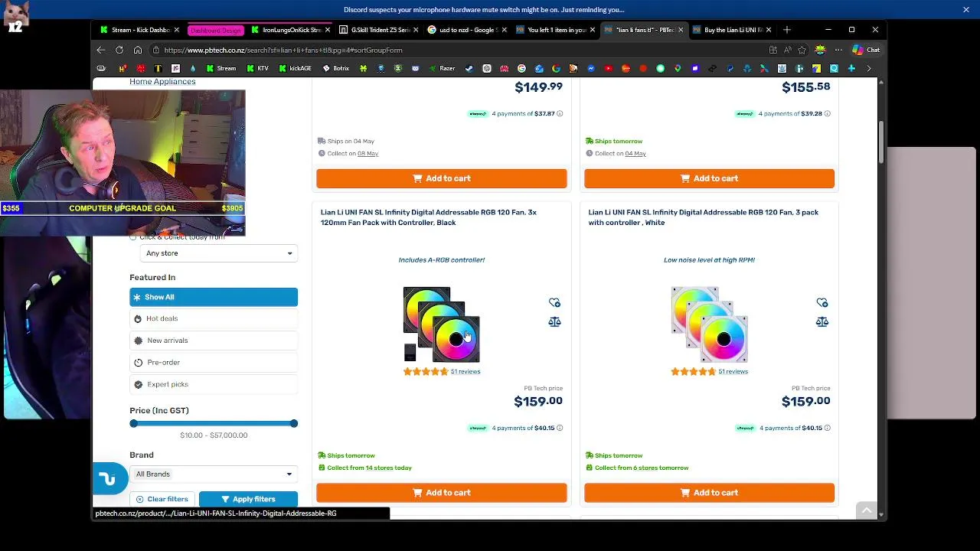Clear all filters
Viewport: 980px width, 551px height.
pos(162,499)
